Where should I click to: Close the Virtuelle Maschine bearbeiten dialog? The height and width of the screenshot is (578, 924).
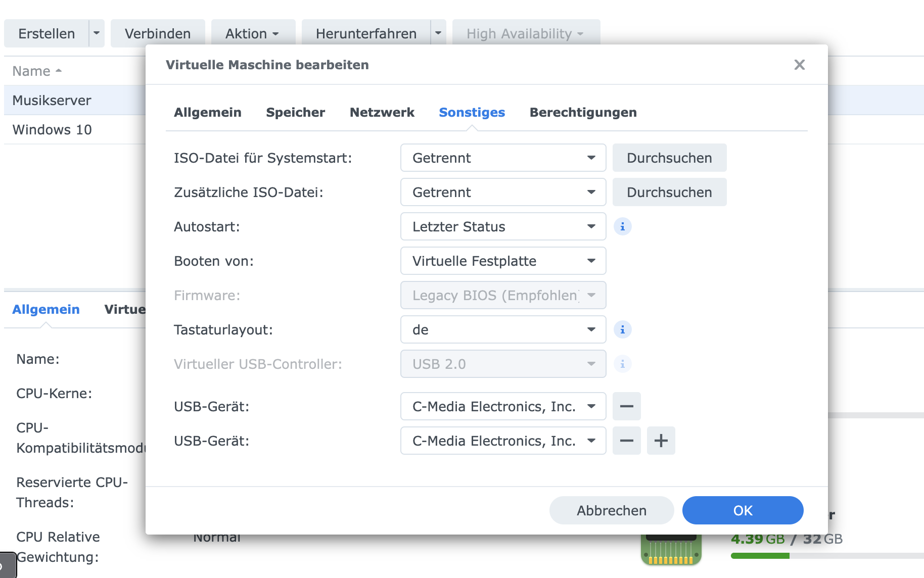click(x=799, y=65)
